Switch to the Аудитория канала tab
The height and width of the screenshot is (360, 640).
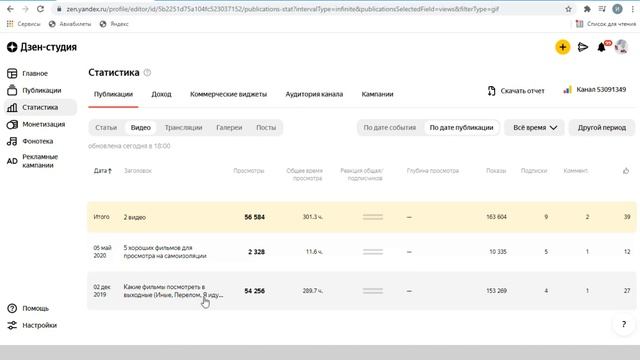(314, 94)
